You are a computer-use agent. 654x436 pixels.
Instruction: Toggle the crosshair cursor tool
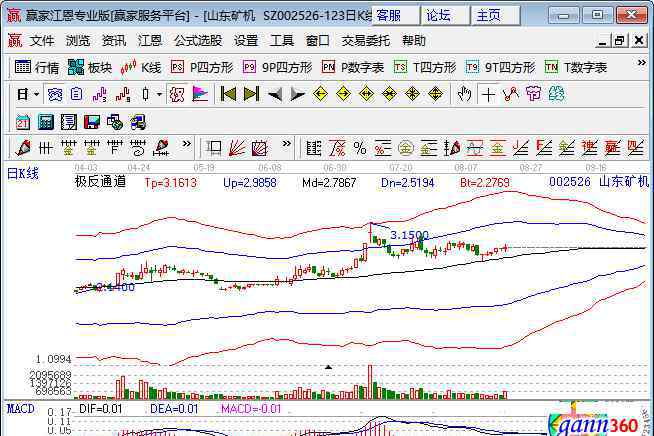pyautogui.click(x=488, y=94)
